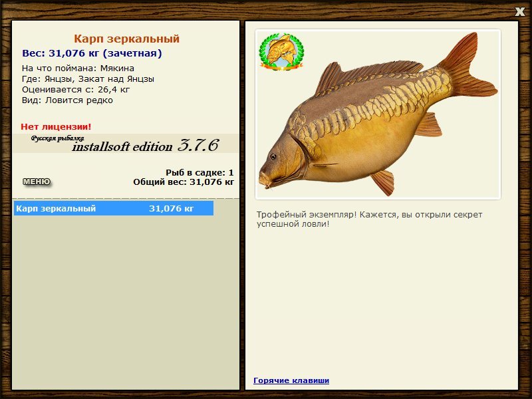Click the Вес: 31,076 кг (зачетная) line
The width and height of the screenshot is (532, 399).
[92, 53]
